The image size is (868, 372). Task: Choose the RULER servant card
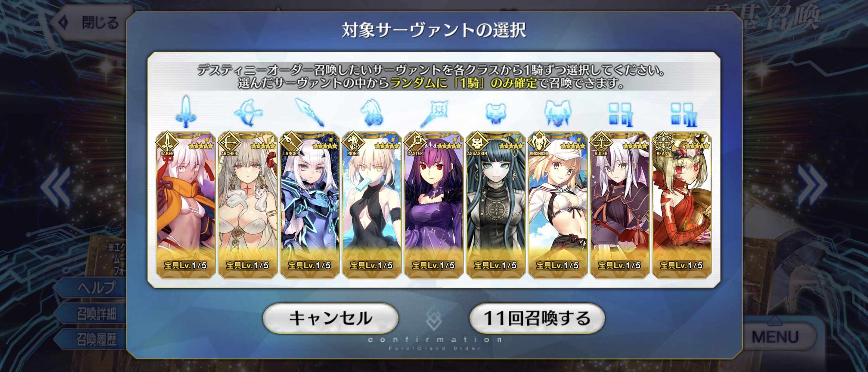coord(620,205)
